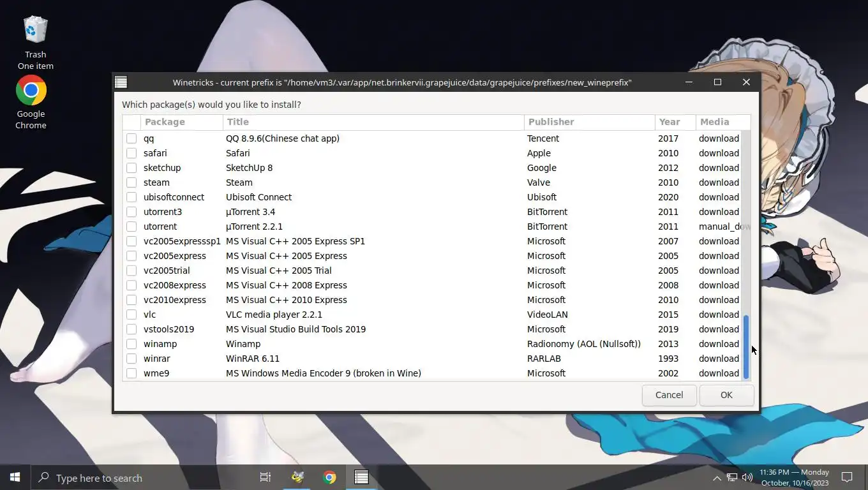Open the Grapejuice bee taskbar icon
Viewport: 868px width, 490px height.
pos(297,477)
